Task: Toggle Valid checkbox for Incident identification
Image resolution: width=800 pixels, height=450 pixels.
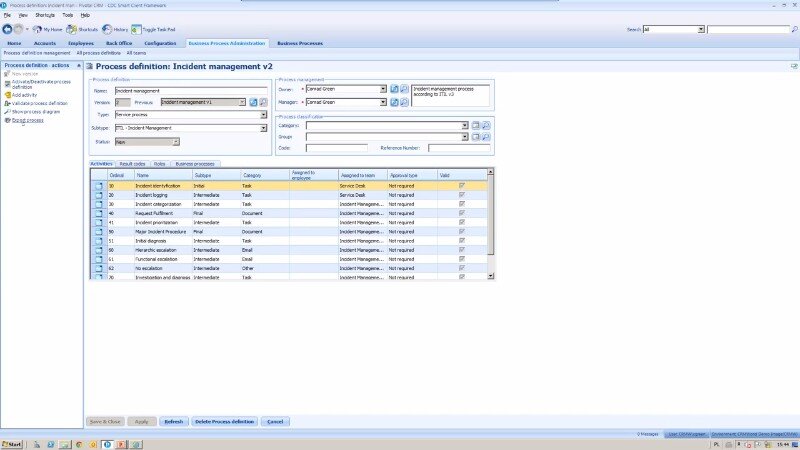Action: tap(461, 186)
